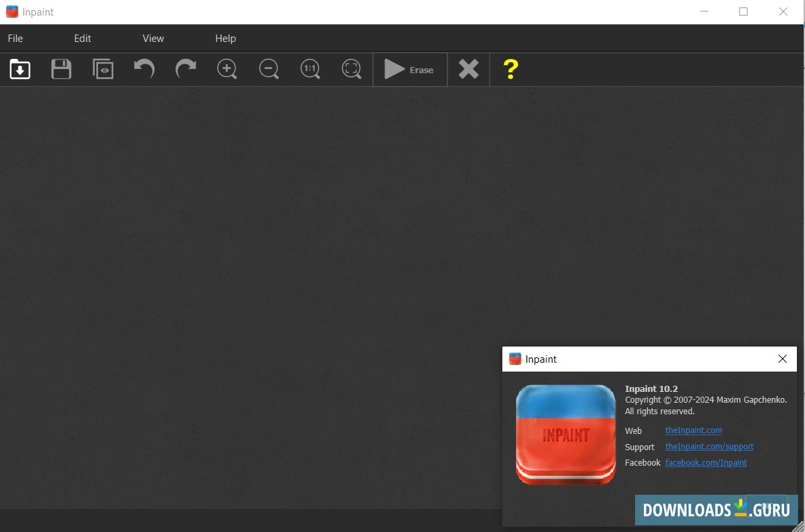
Task: Redo the last action
Action: coord(186,69)
